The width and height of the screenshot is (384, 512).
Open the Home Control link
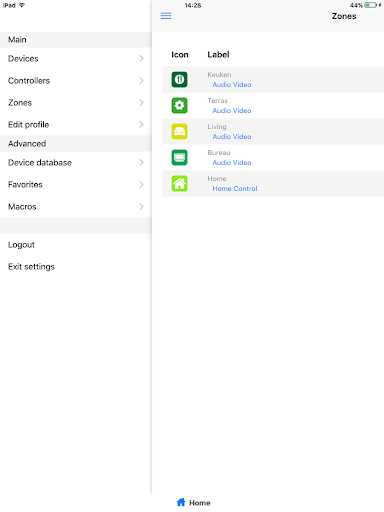pyautogui.click(x=235, y=189)
